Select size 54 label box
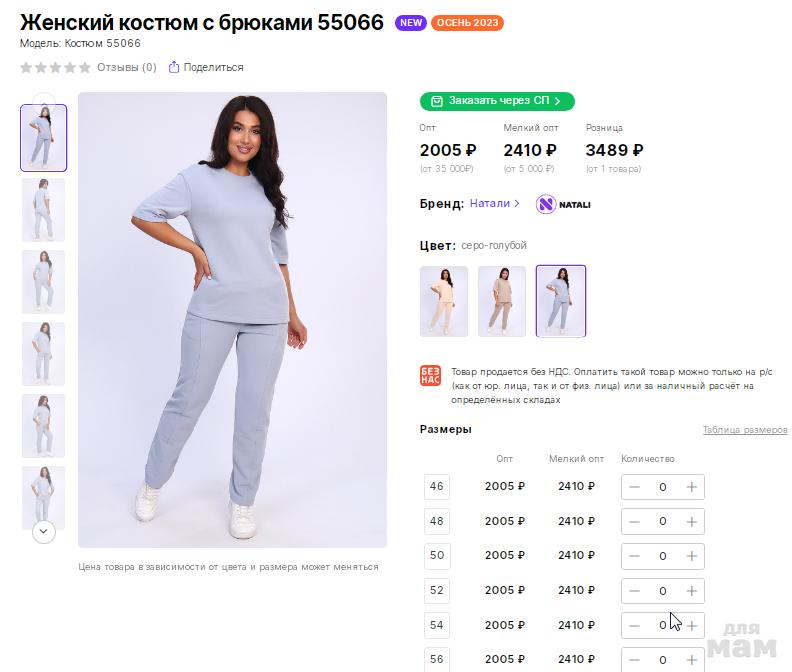This screenshot has height=672, width=792. [x=437, y=625]
